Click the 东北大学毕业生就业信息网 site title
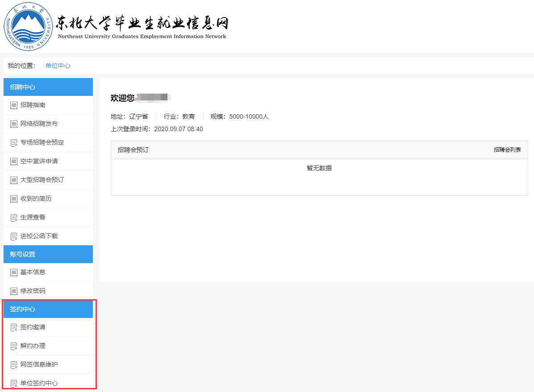The height and width of the screenshot is (392, 534). [142, 23]
